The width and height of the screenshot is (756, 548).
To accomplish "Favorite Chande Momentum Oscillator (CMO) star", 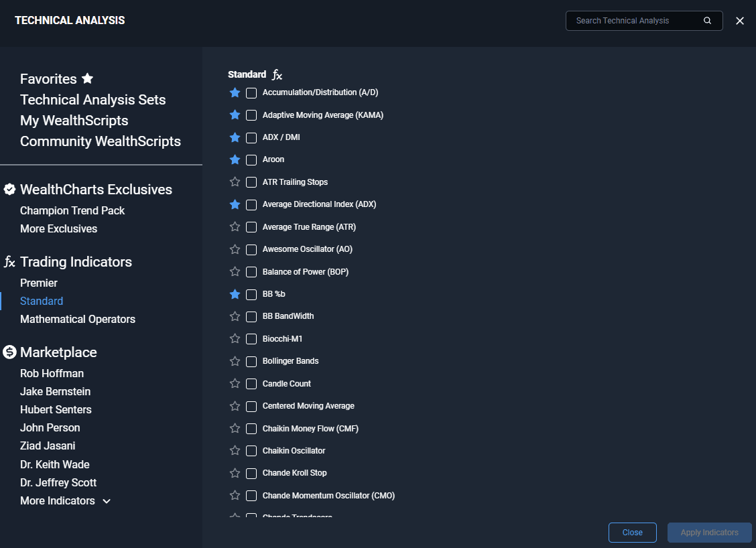I will coord(235,495).
